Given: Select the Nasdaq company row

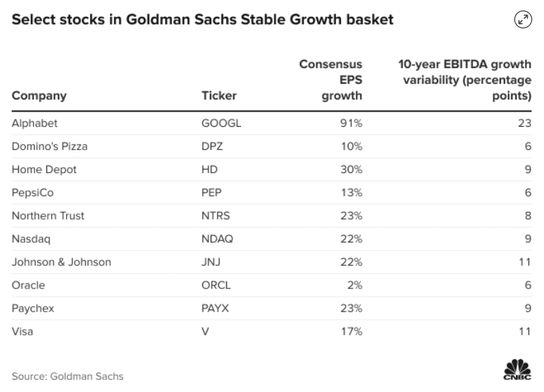Looking at the screenshot, I should click(32, 239).
